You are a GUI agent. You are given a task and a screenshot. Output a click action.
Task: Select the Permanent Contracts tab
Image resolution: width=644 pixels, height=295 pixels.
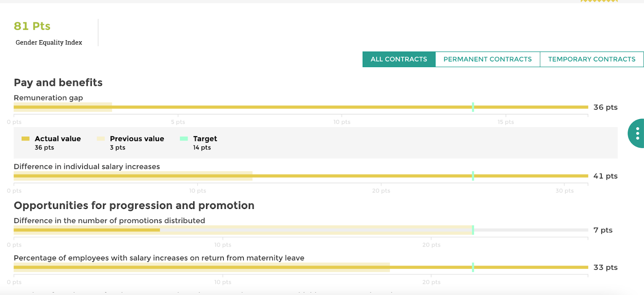[x=487, y=59]
